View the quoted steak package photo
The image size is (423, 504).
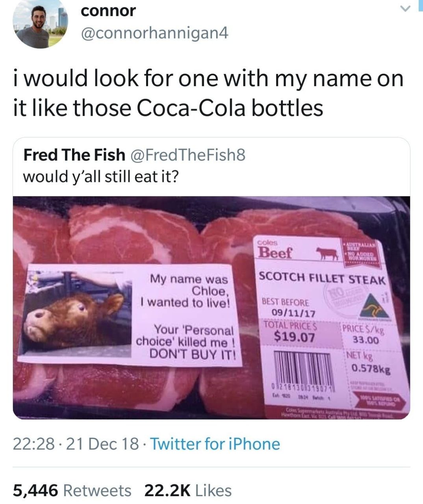point(211,308)
